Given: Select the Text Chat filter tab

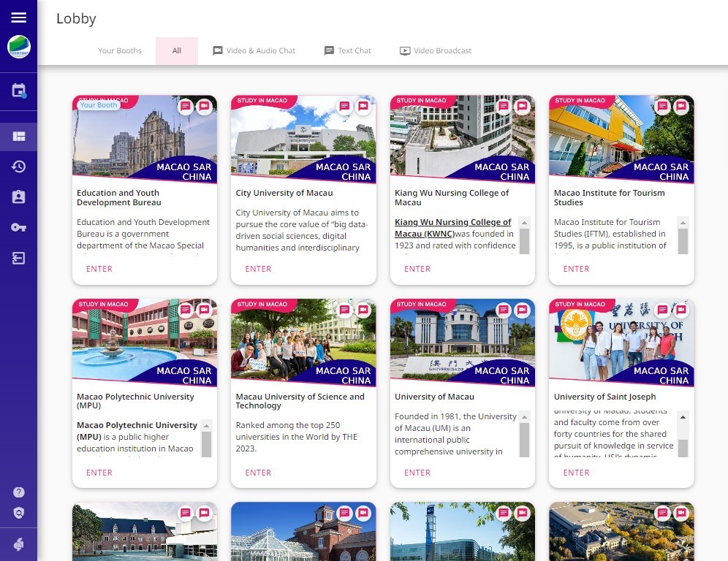Looking at the screenshot, I should [348, 51].
